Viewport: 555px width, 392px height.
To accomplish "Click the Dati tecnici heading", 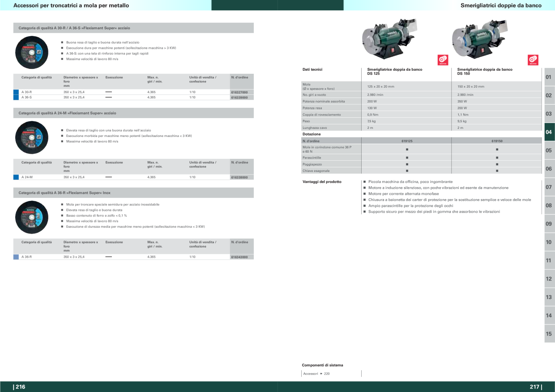I will (x=312, y=69).
